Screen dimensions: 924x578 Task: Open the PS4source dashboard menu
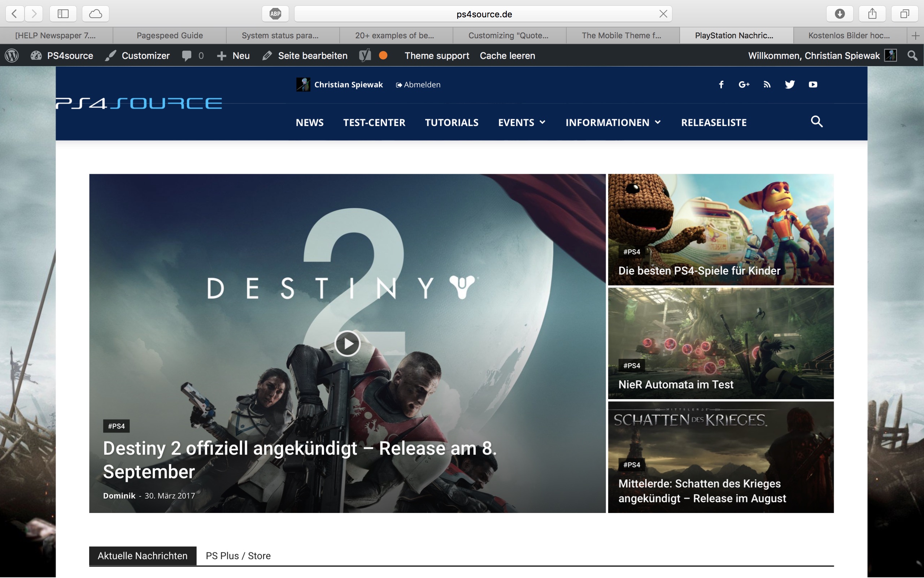point(62,56)
